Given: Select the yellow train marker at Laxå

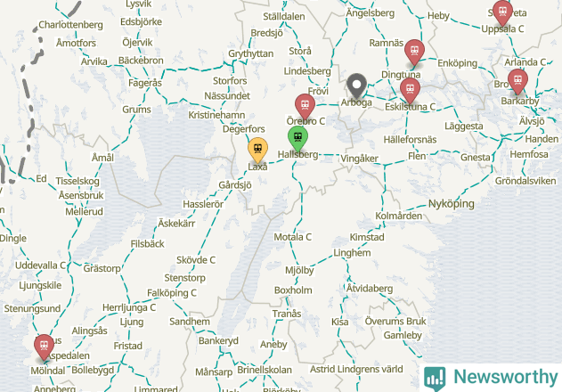Looking at the screenshot, I should (x=257, y=149).
